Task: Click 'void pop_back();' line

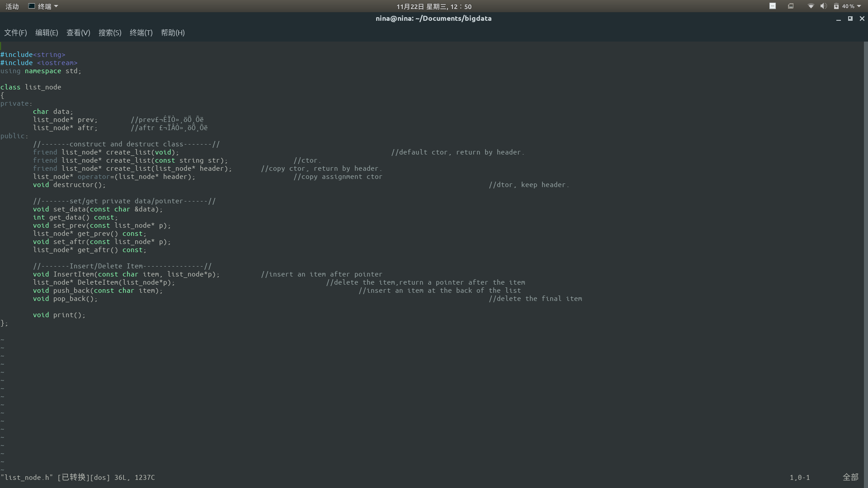Action: [x=65, y=299]
